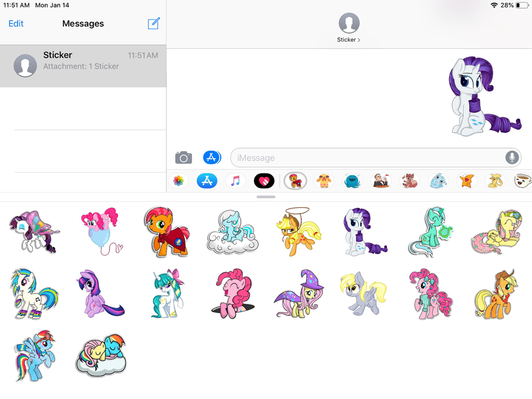Select the pony sticker pack in drawer

(x=295, y=181)
